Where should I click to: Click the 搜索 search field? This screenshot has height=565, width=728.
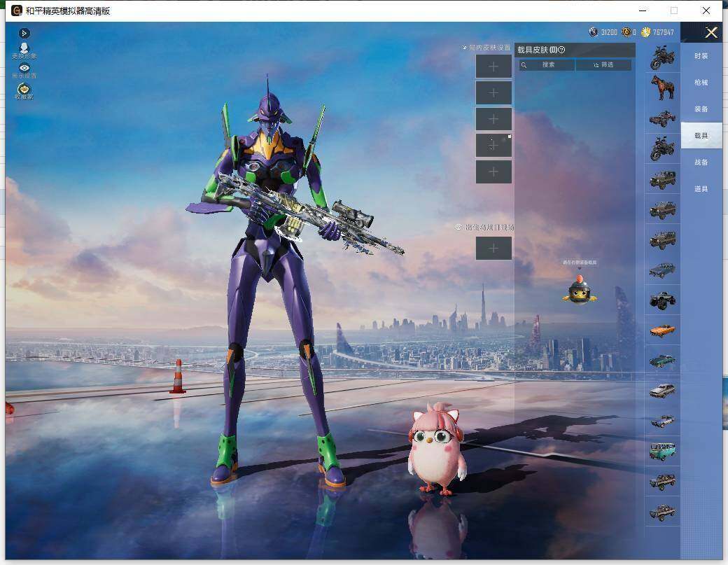[x=547, y=65]
